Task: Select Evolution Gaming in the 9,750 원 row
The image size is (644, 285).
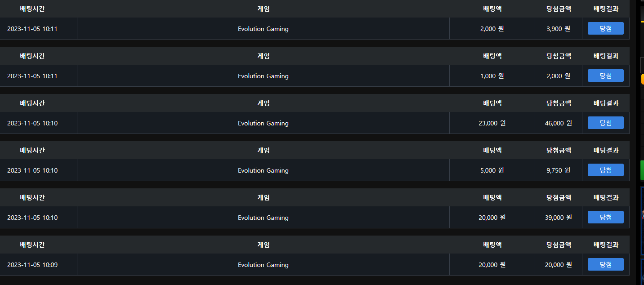Action: coord(263,170)
